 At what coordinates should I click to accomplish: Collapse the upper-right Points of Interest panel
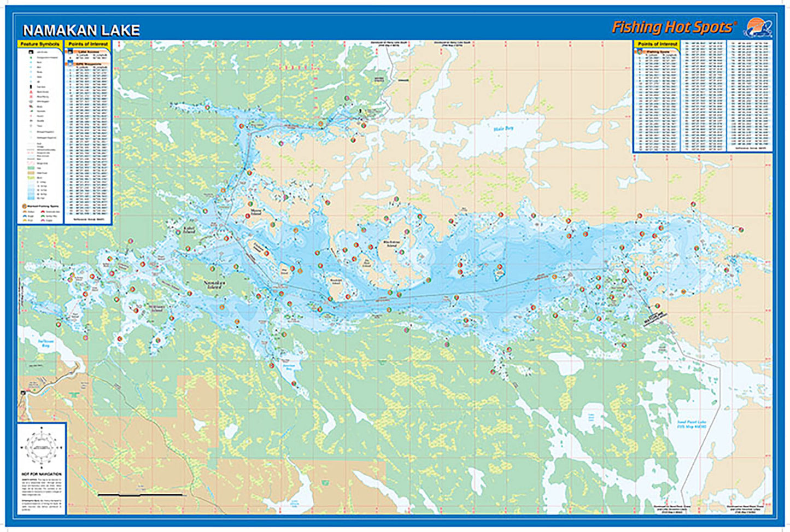pos(658,44)
